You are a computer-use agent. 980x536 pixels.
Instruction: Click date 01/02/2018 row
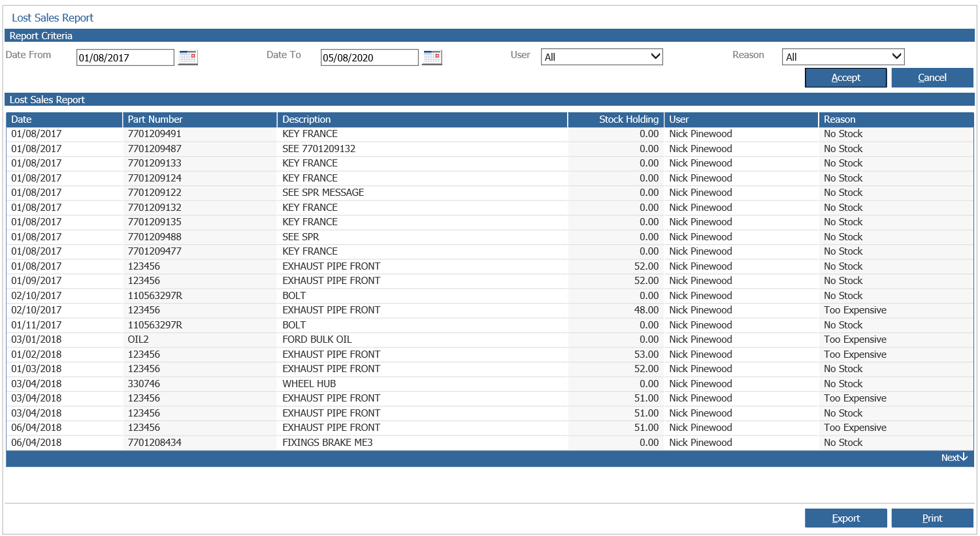37,355
